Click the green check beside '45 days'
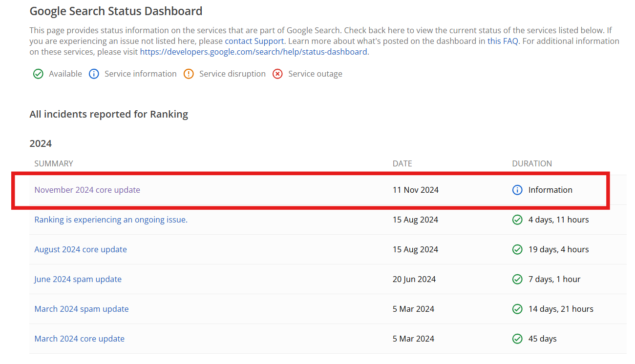635x364 pixels. [517, 339]
